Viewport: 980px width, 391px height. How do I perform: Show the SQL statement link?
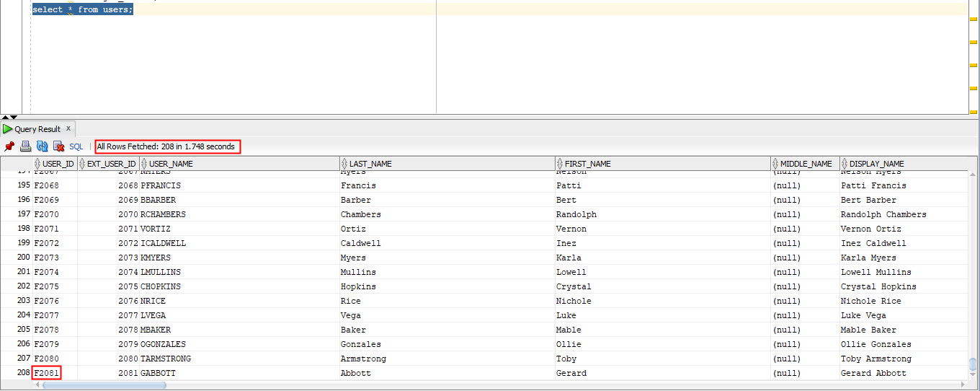click(76, 146)
